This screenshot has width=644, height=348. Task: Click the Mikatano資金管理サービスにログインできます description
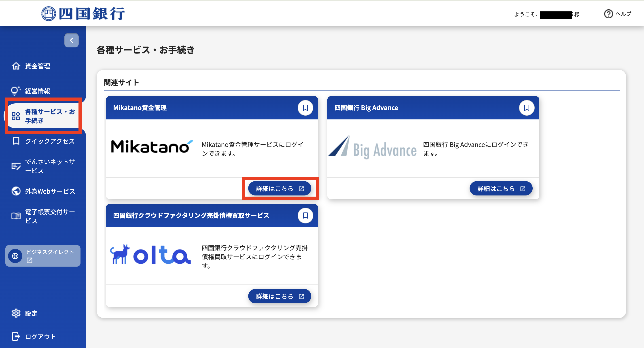coord(253,149)
